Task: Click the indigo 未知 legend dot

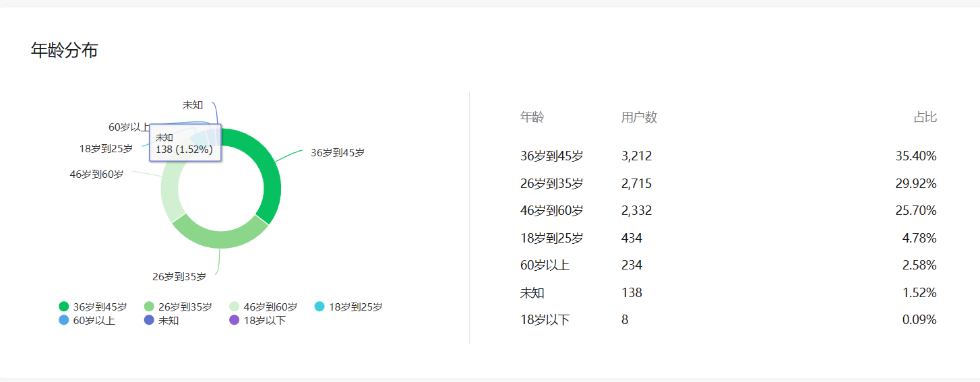Action: coord(149,320)
